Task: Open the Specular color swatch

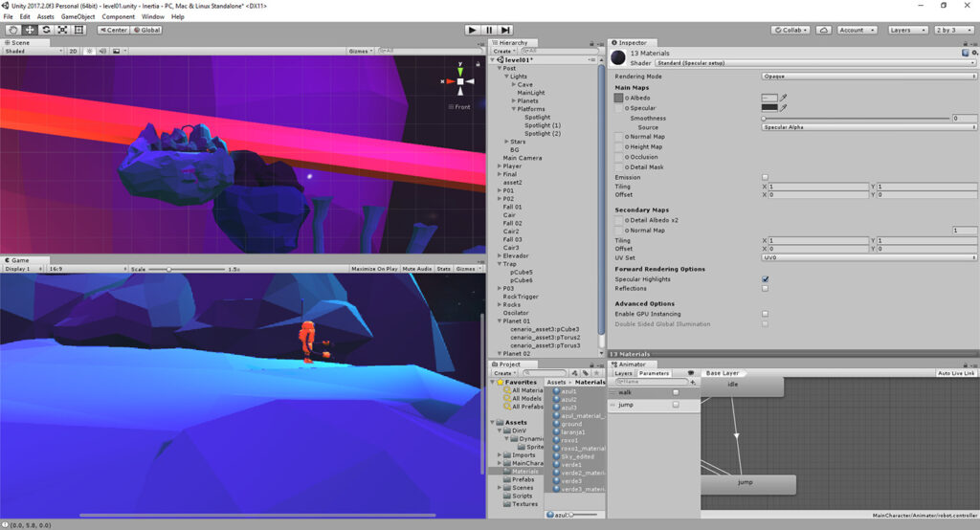Action: pyautogui.click(x=769, y=107)
